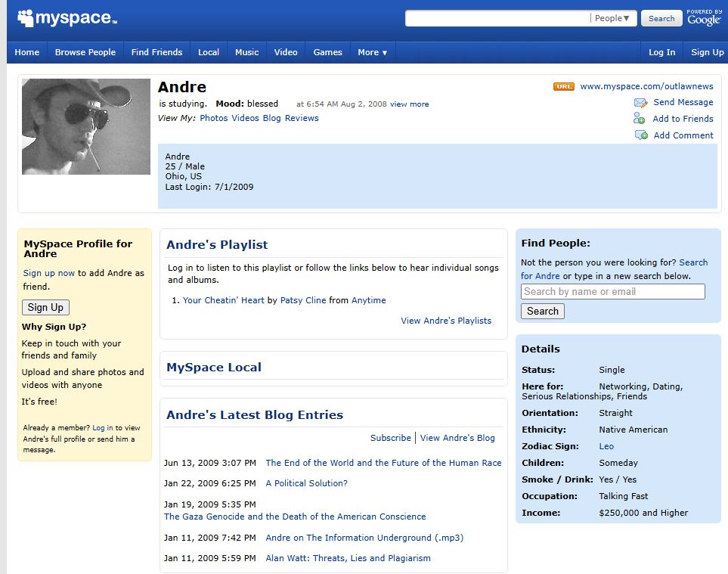View Andre's Photos
Image resolution: width=728 pixels, height=574 pixels.
click(214, 118)
